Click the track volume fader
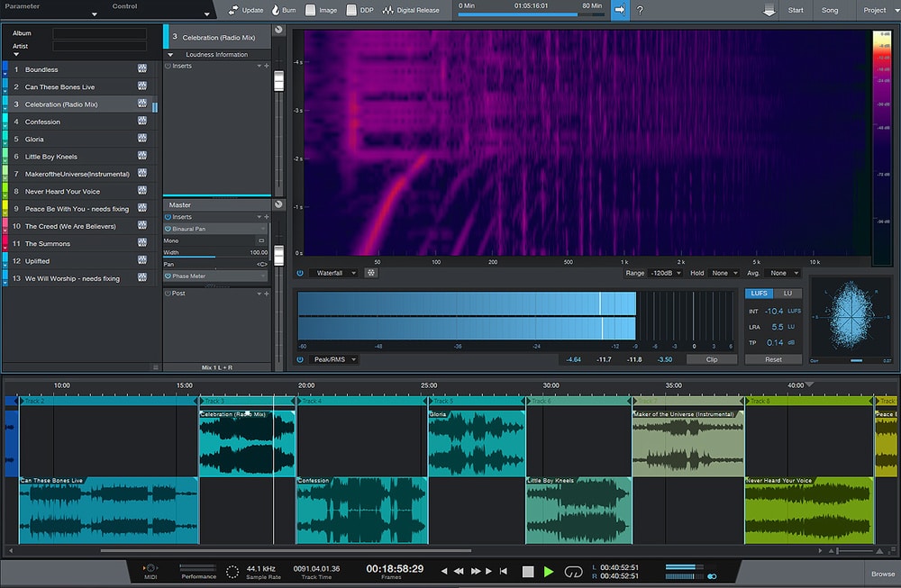 [278, 81]
